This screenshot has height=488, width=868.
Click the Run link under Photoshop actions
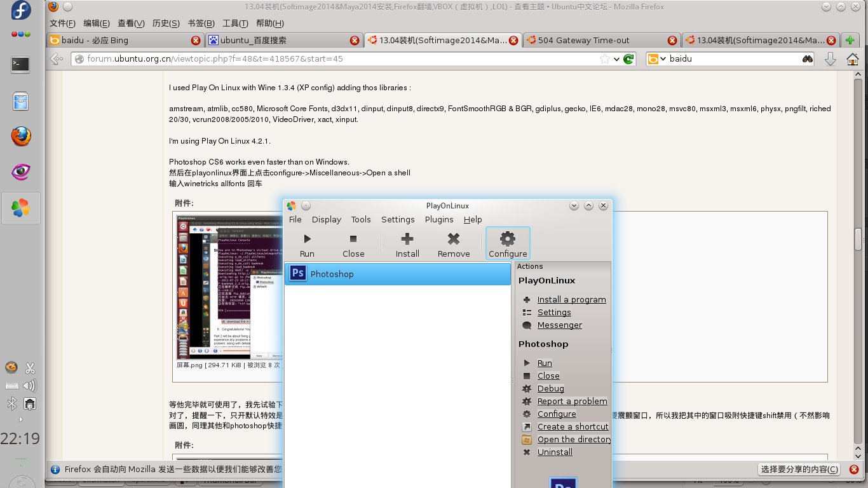(x=545, y=363)
